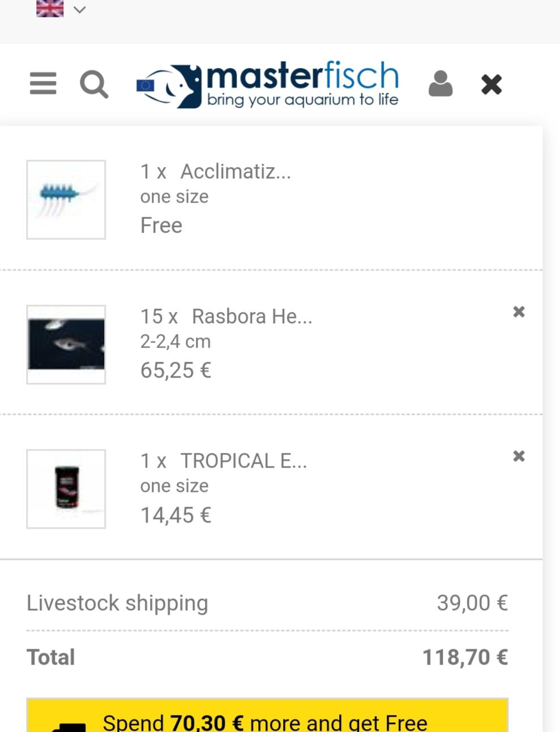Image resolution: width=560 pixels, height=732 pixels.
Task: Open Rasbora fish product thumbnail
Action: [66, 345]
